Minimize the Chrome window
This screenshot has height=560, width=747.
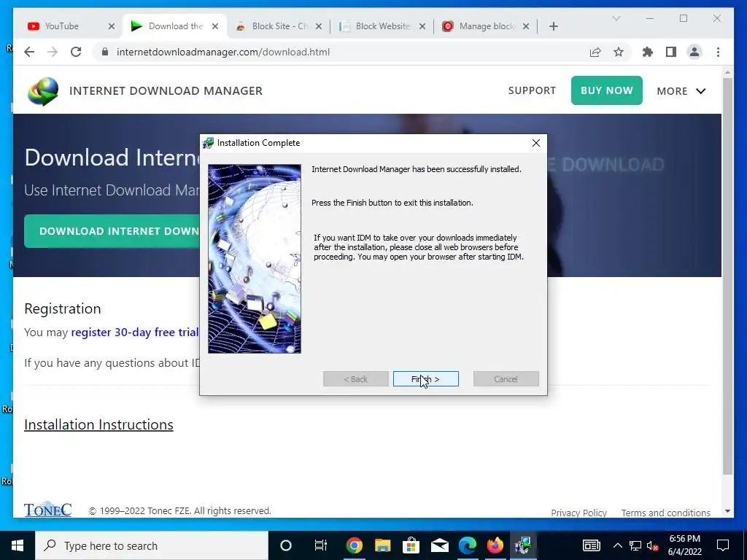[x=650, y=18]
